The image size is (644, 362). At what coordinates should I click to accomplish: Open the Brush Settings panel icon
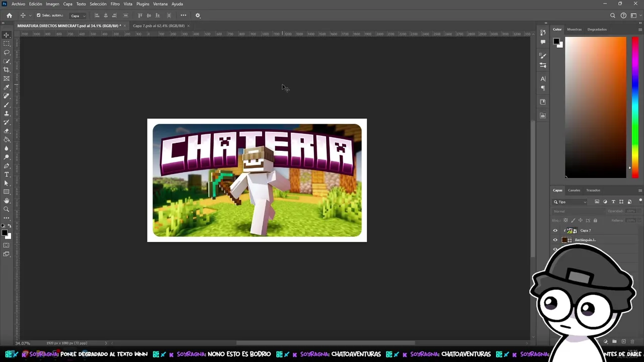[543, 56]
